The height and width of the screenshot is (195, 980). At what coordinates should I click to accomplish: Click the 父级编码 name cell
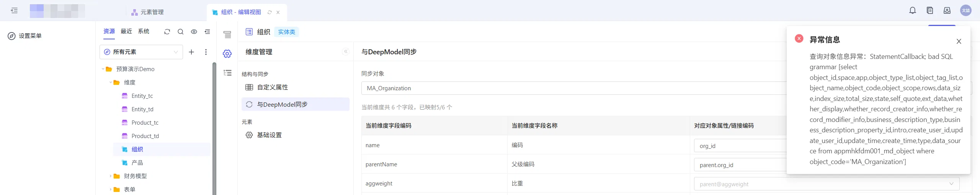pos(599,164)
